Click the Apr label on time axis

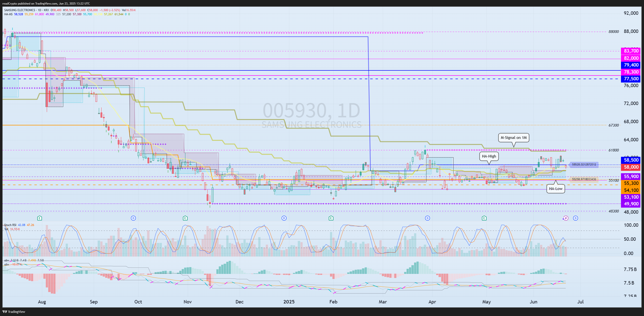point(432,302)
